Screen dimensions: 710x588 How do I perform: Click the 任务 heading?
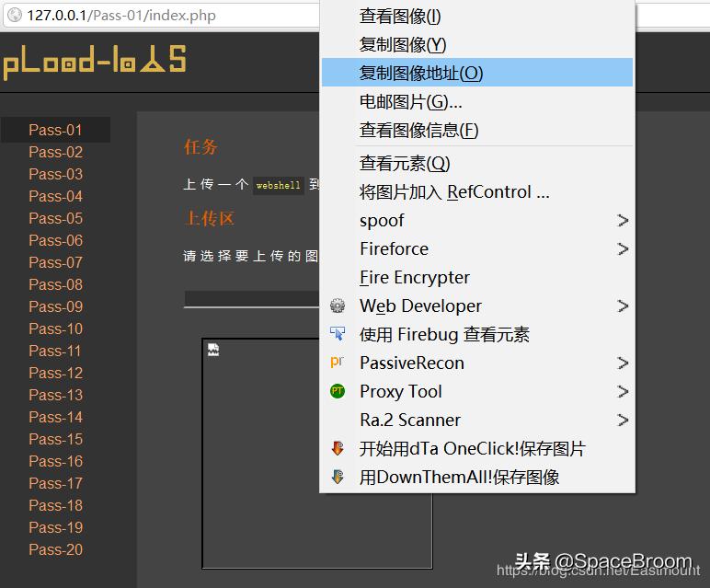[200, 147]
